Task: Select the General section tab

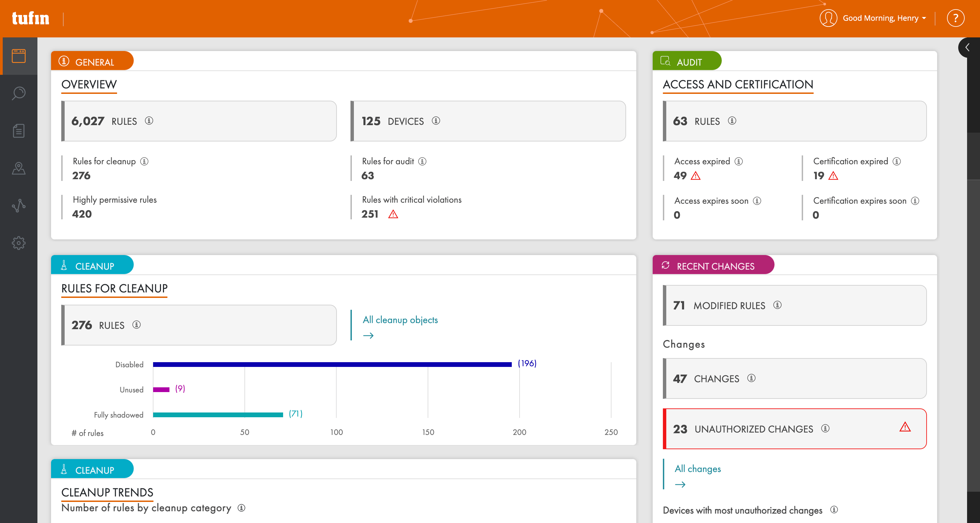Action: pyautogui.click(x=93, y=61)
